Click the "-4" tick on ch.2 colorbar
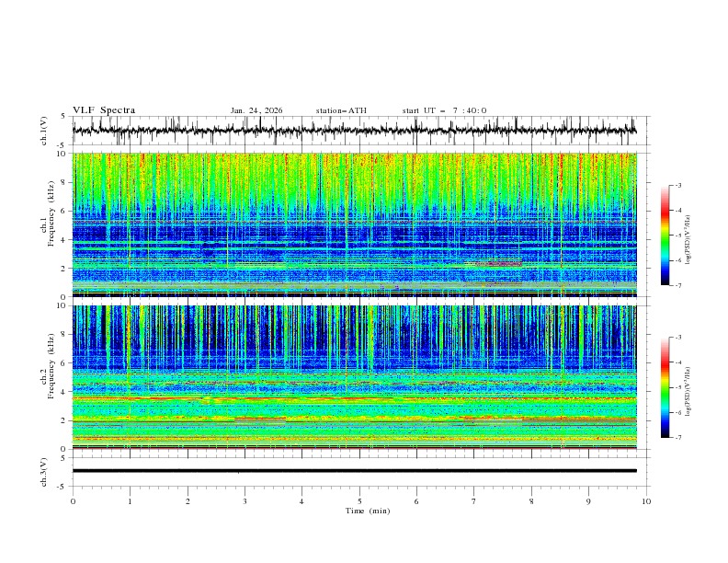Screen dimensions: 728x563 677,362
